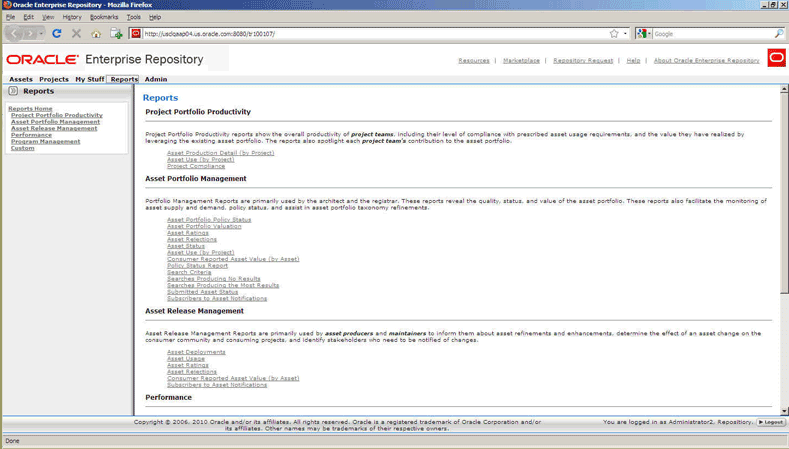Viewport: 789px width, 449px height.
Task: Switch to the Assets tab
Action: pos(21,80)
